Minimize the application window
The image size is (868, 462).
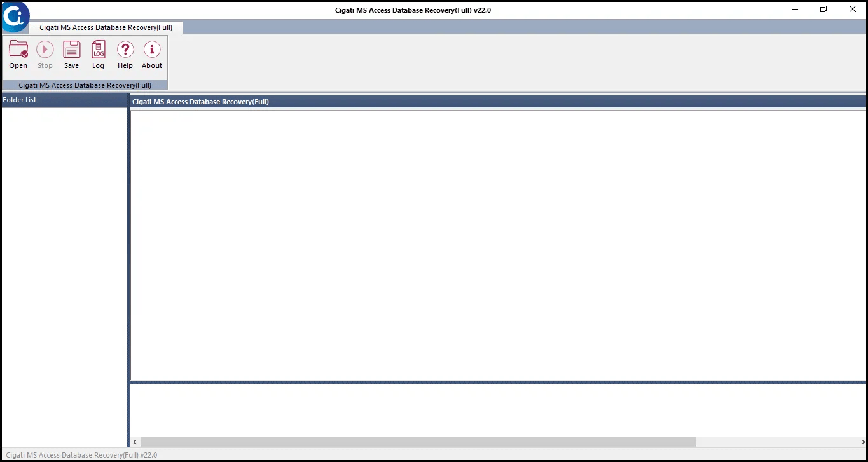pos(795,10)
